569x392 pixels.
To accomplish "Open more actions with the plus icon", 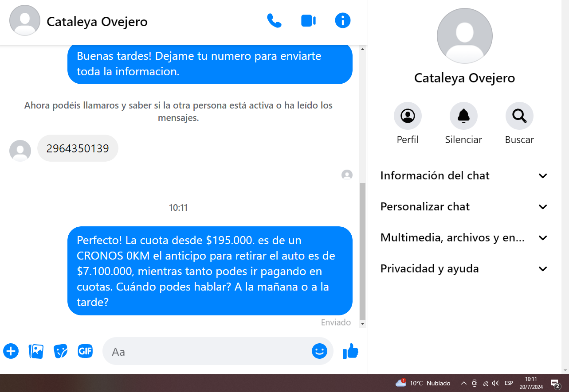I will coord(11,351).
